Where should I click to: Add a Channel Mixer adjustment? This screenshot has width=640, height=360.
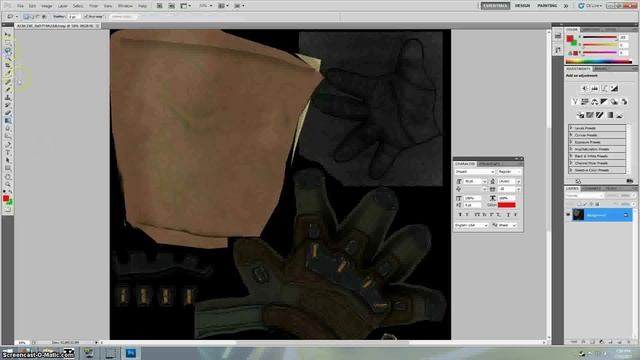(x=624, y=102)
